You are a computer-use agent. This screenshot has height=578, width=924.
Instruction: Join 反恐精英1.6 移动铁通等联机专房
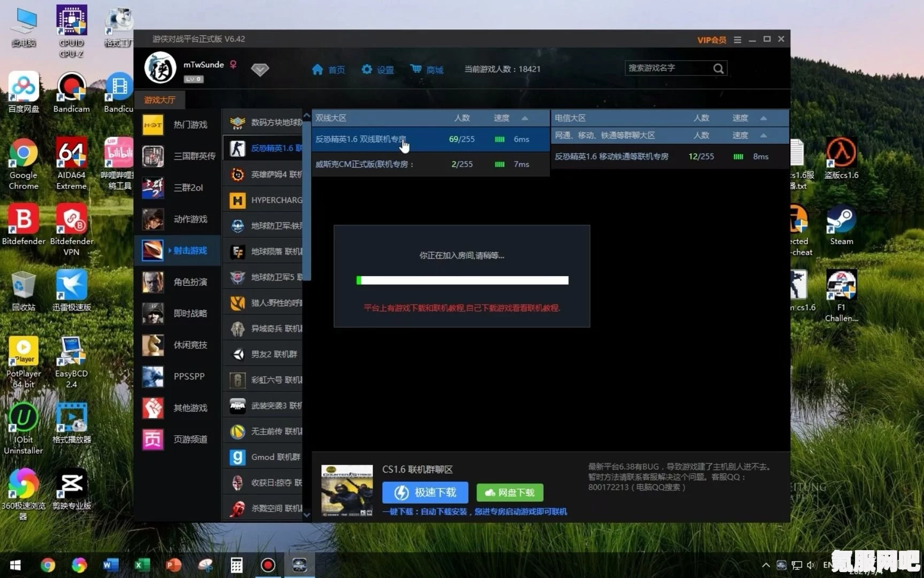click(669, 156)
